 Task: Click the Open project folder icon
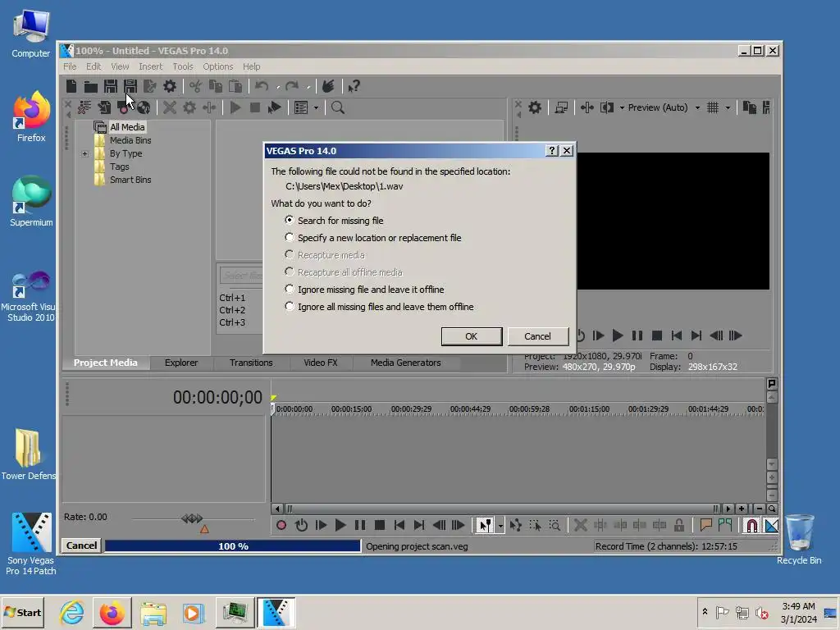pos(91,86)
